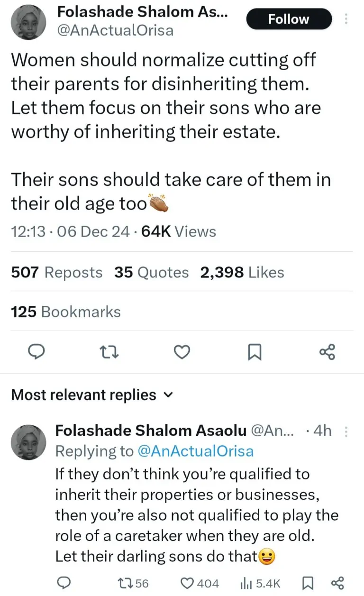View the 507 Reposts list

(56, 273)
